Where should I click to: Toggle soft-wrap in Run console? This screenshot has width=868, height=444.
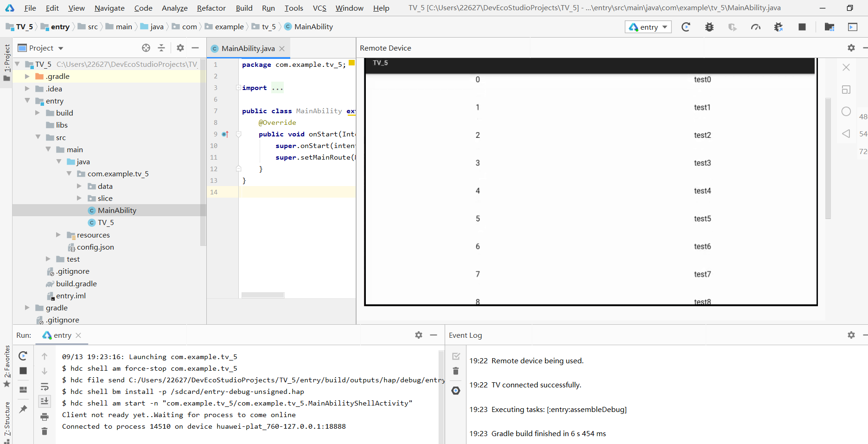[x=45, y=386]
